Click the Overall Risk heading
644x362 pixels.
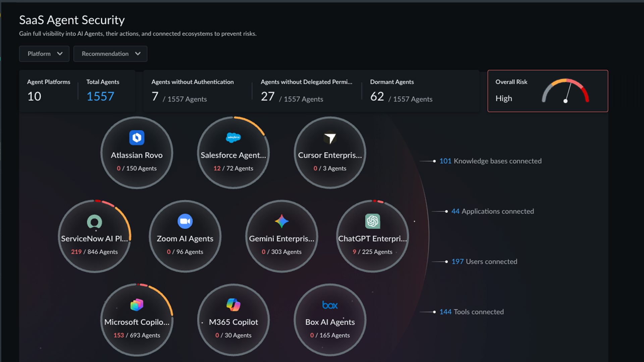[512, 82]
